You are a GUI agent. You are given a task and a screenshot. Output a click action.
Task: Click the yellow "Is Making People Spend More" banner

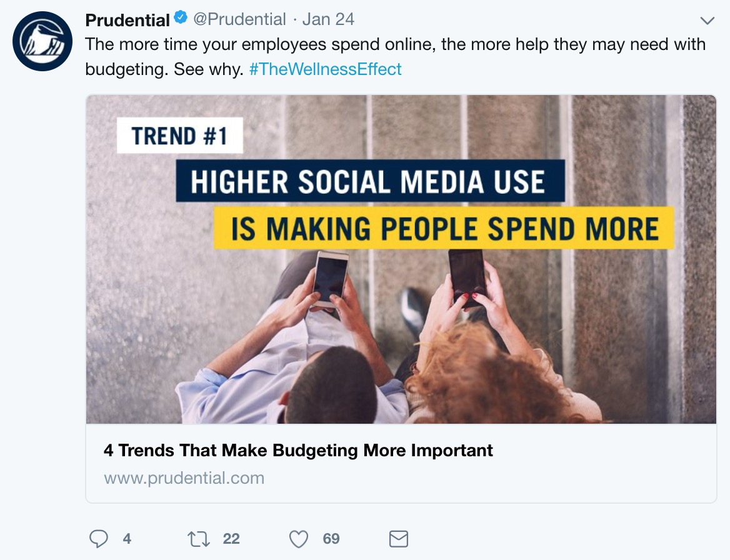tap(444, 229)
